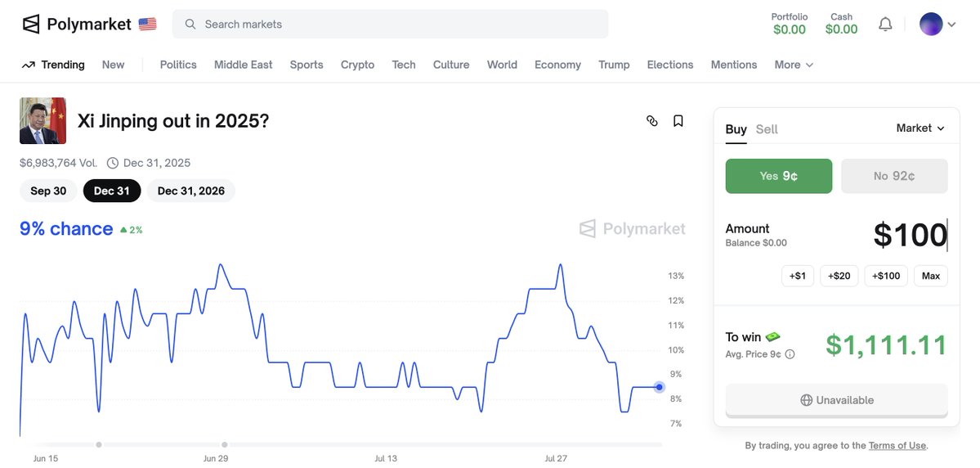Click the Xi Jinping market thumbnail
This screenshot has width=980, height=468.
[x=43, y=121]
